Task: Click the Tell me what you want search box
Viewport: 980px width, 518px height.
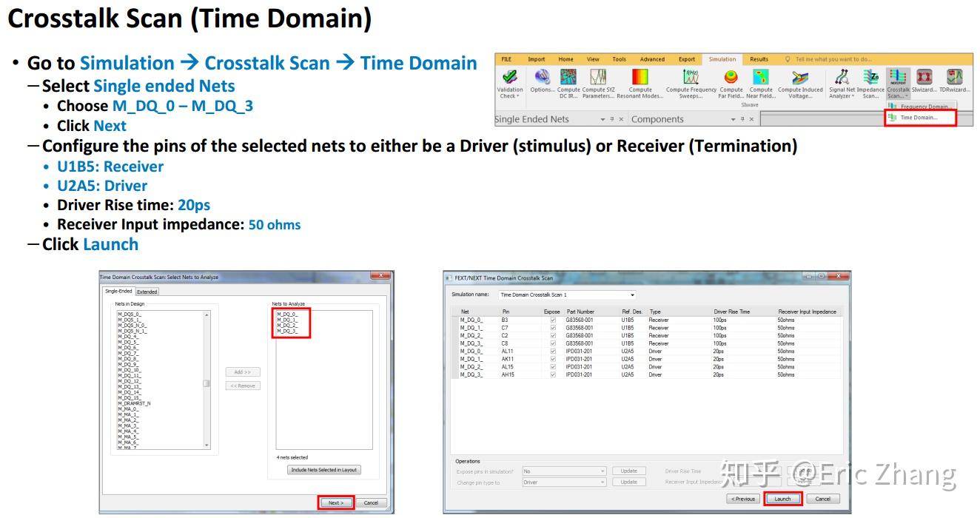Action: tap(834, 59)
